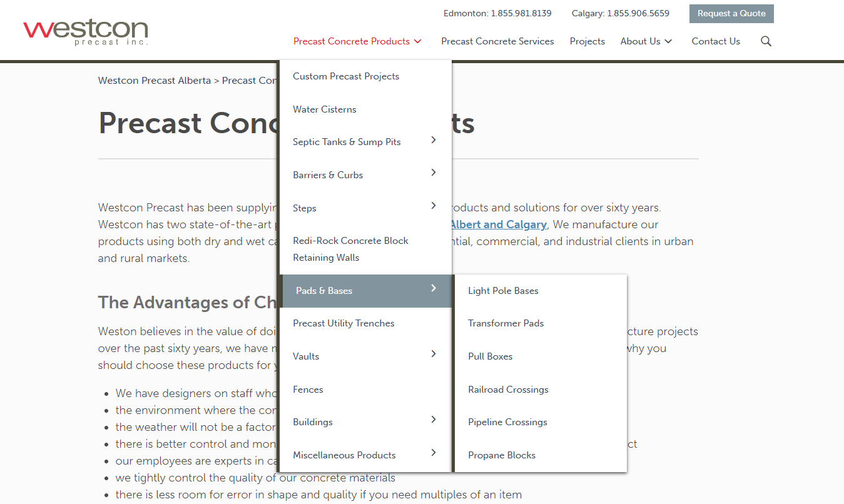Open the search magnifier icon
844x504 pixels.
766,41
